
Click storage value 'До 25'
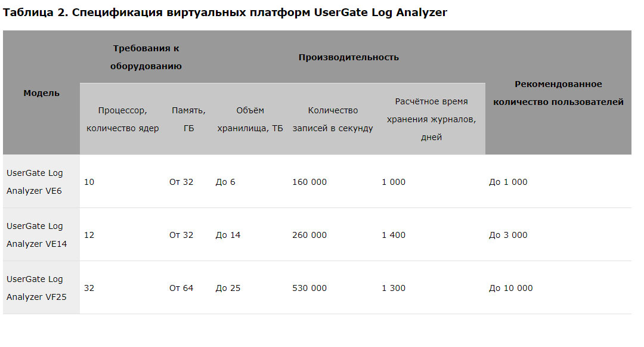[228, 287]
